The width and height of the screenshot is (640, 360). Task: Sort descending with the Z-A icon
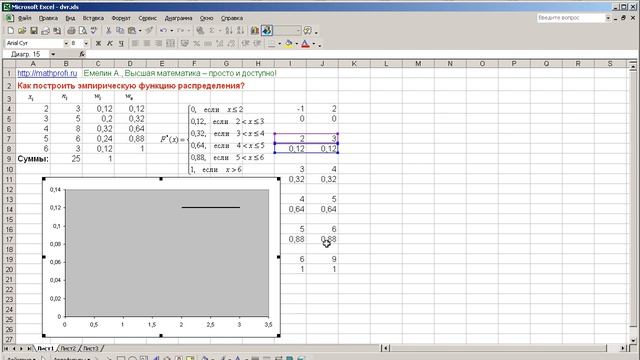[x=240, y=31]
